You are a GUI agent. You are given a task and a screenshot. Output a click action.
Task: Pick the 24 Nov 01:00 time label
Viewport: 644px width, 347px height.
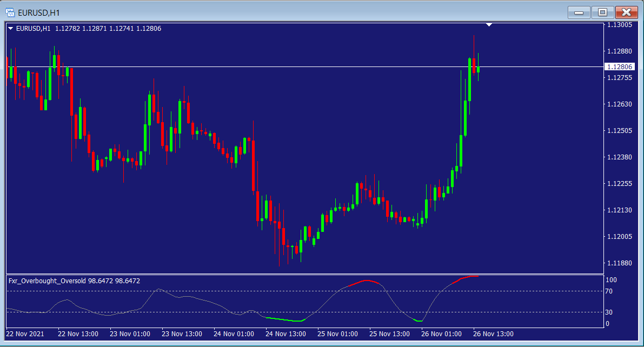pyautogui.click(x=234, y=333)
